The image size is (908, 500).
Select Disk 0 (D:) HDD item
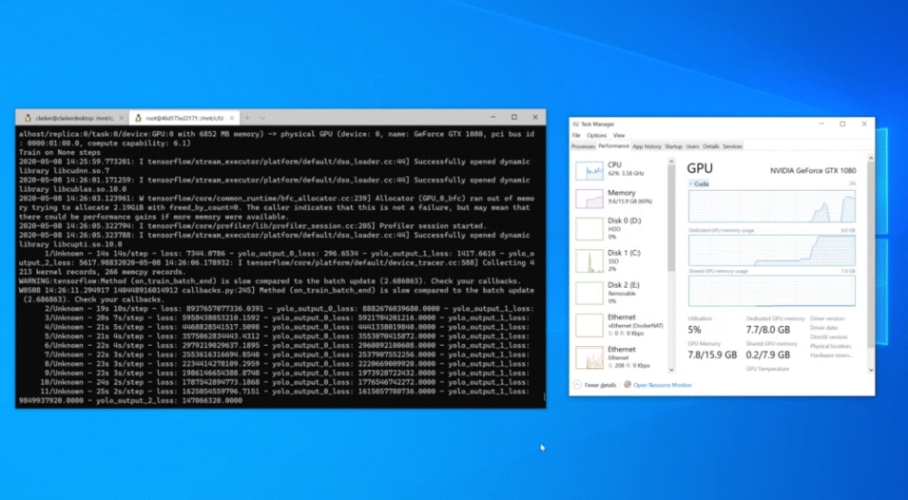[x=620, y=228]
